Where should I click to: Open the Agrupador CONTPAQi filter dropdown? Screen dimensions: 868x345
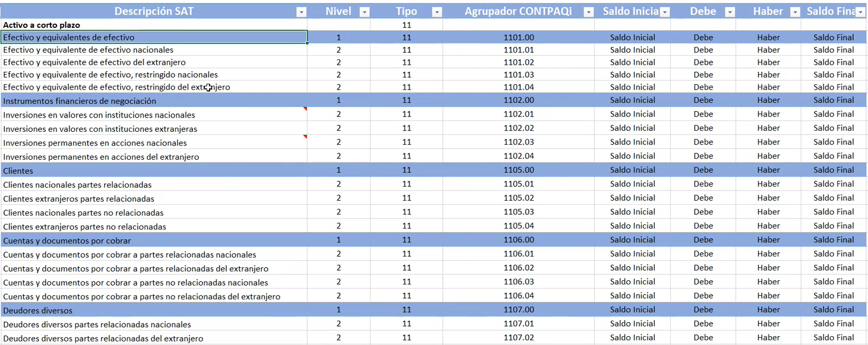click(588, 12)
